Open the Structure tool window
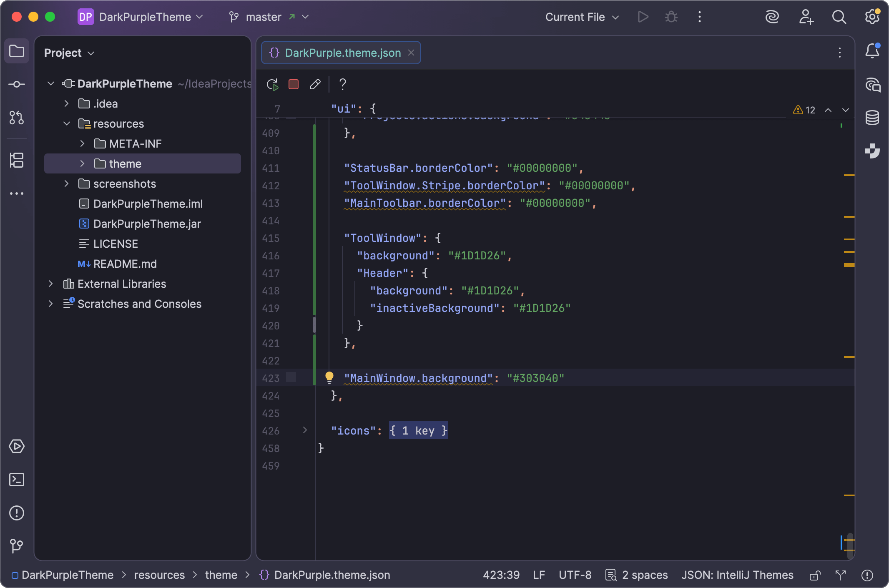The height and width of the screenshot is (588, 889). 17,161
